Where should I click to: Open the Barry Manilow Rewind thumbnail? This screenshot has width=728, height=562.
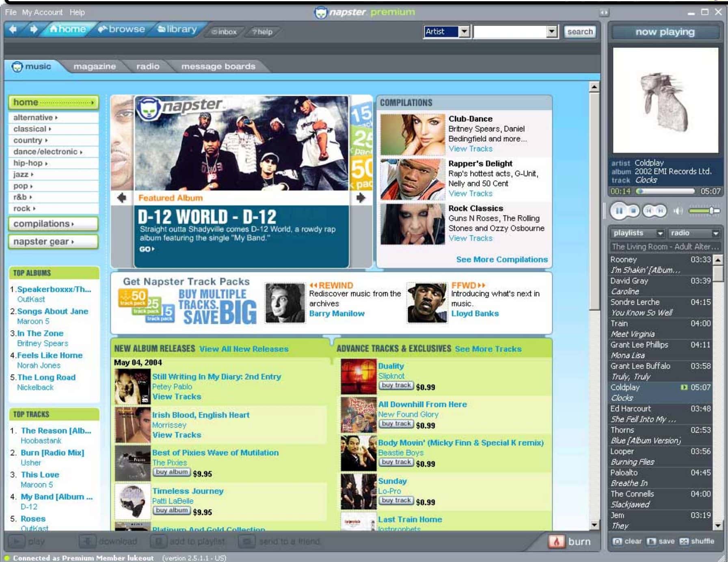tap(285, 303)
